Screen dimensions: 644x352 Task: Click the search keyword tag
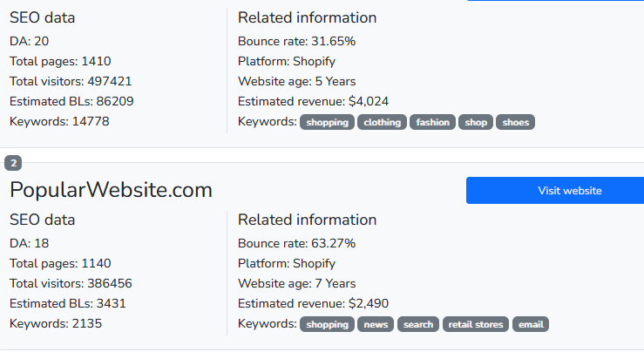[x=418, y=325]
